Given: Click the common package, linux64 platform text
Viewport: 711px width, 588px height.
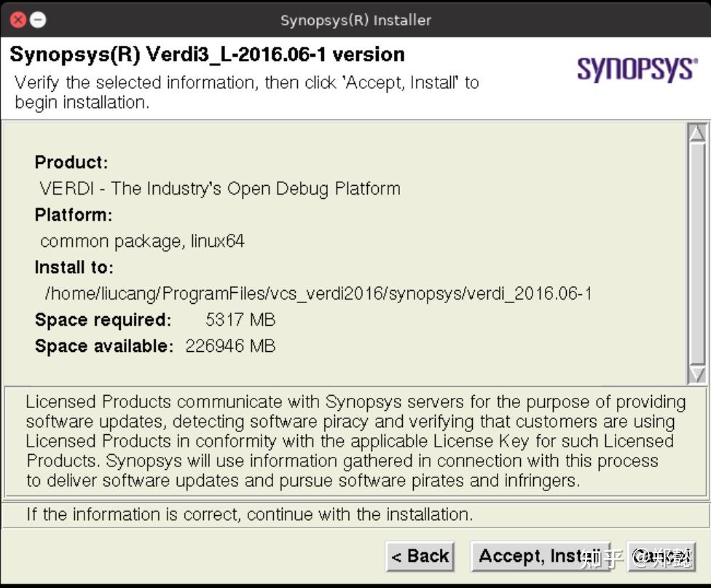Looking at the screenshot, I should pyautogui.click(x=142, y=241).
